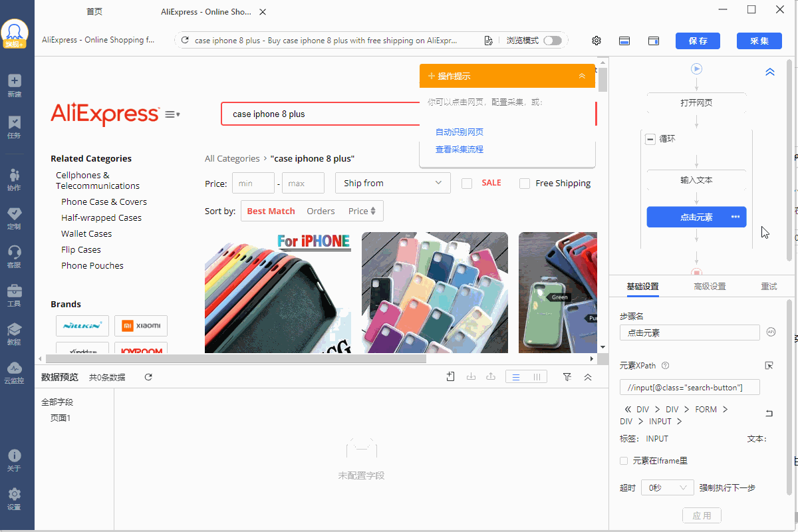This screenshot has height=532, width=798.
Task: Click the 元素XPath input field
Action: 690,387
